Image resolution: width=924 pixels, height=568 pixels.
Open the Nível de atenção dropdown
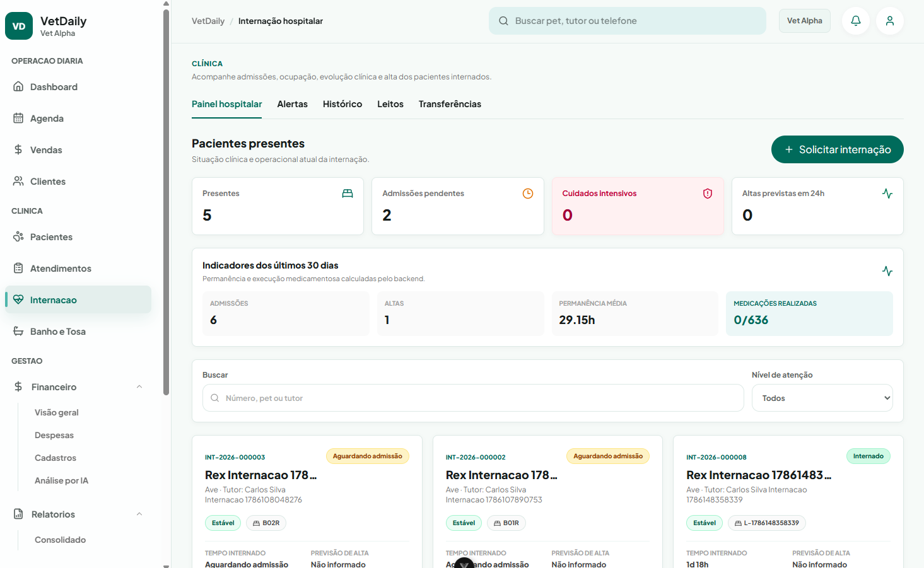[x=822, y=398]
